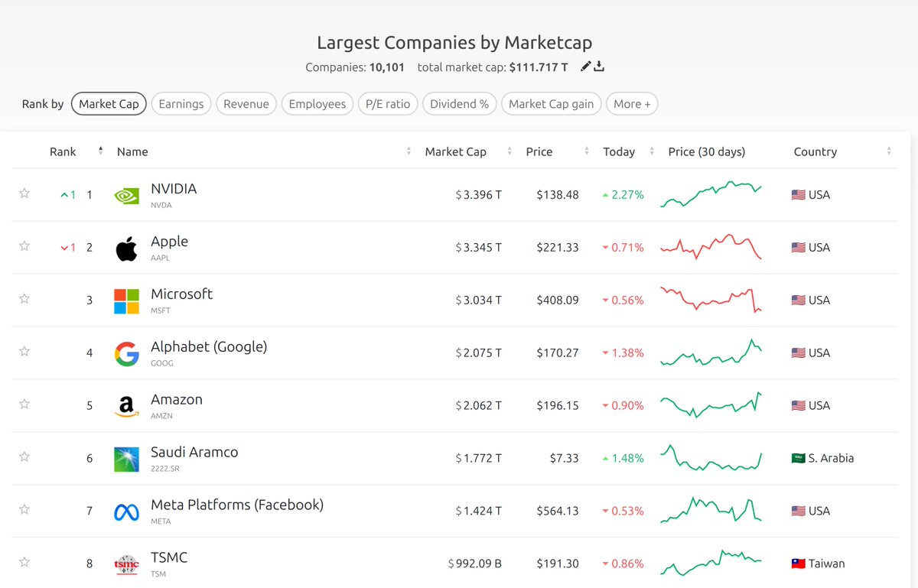Viewport: 918px width, 588px height.
Task: Expand the More + ranking options
Action: click(x=632, y=104)
